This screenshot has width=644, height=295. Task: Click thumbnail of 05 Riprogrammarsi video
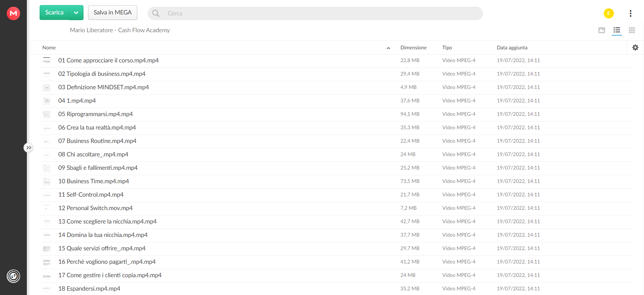pos(47,114)
